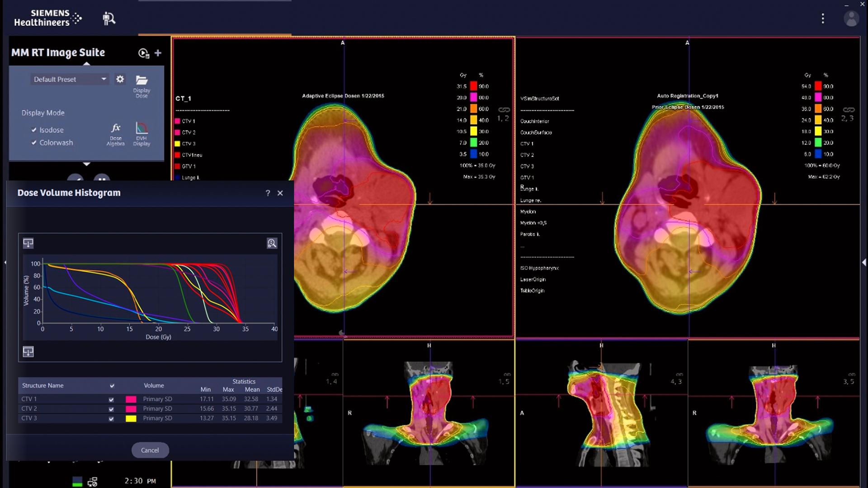
Task: Collapse the panel with the up arrow above the preset box
Action: pos(86,64)
